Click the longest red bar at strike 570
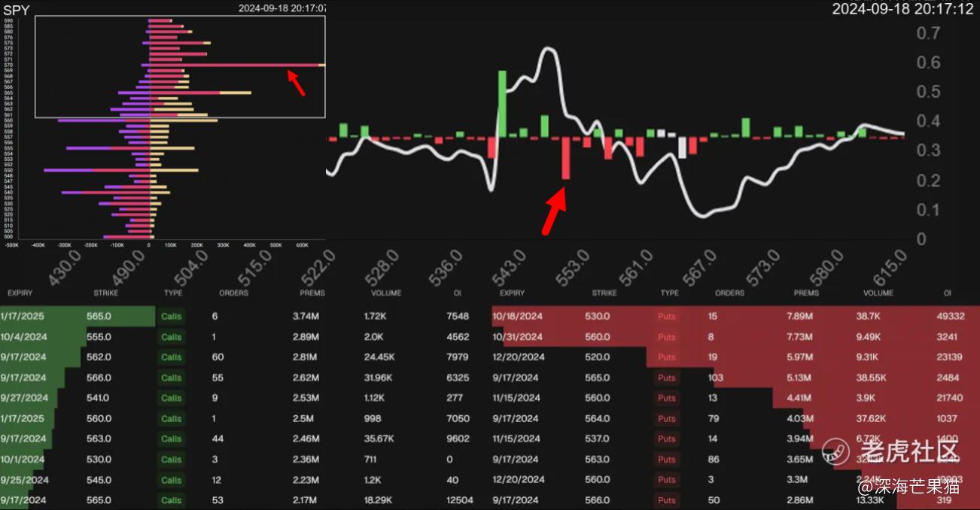980x510 pixels. click(x=234, y=65)
